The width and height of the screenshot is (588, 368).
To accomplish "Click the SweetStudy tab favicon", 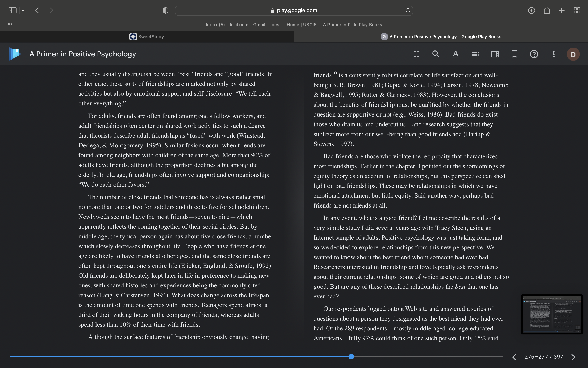I will [x=133, y=37].
